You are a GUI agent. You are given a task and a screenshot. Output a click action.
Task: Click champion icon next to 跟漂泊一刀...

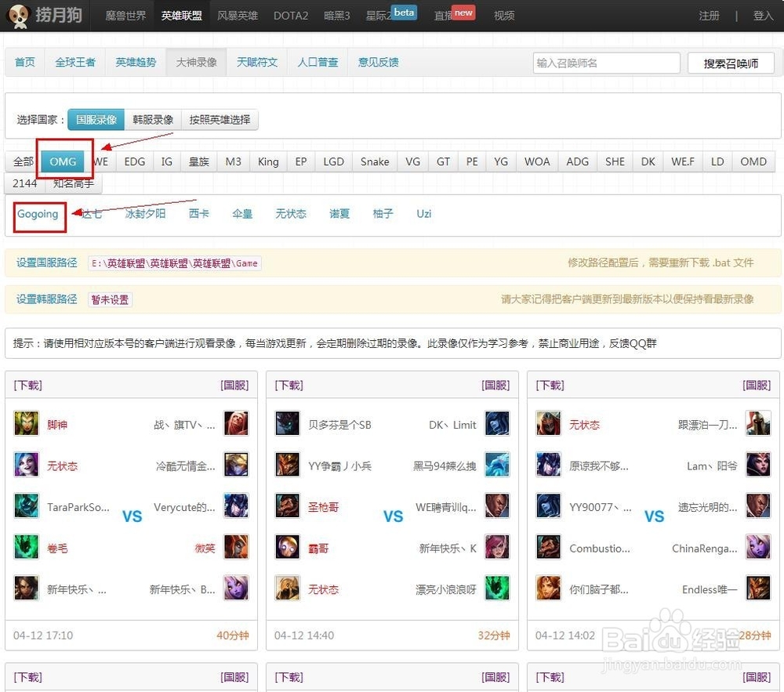coord(758,424)
